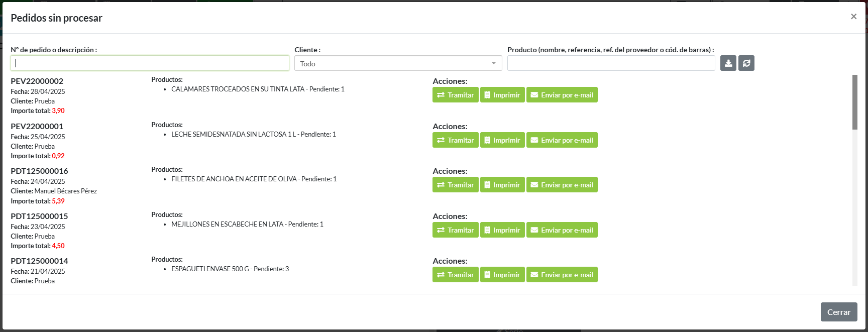Process order PDT125000016 with Tramitar

pyautogui.click(x=455, y=185)
